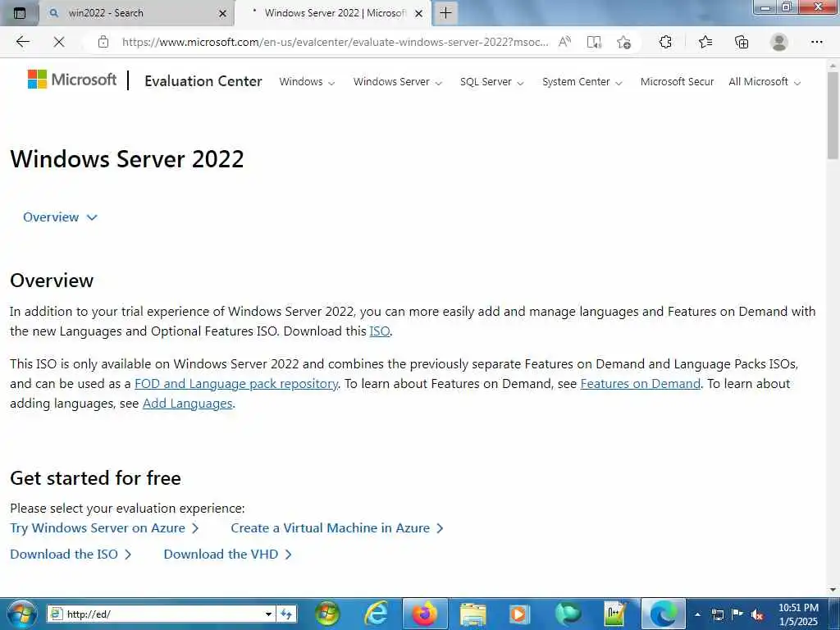The image size is (840, 630).
Task: Enter Immersive Reader mode icon
Action: (594, 42)
